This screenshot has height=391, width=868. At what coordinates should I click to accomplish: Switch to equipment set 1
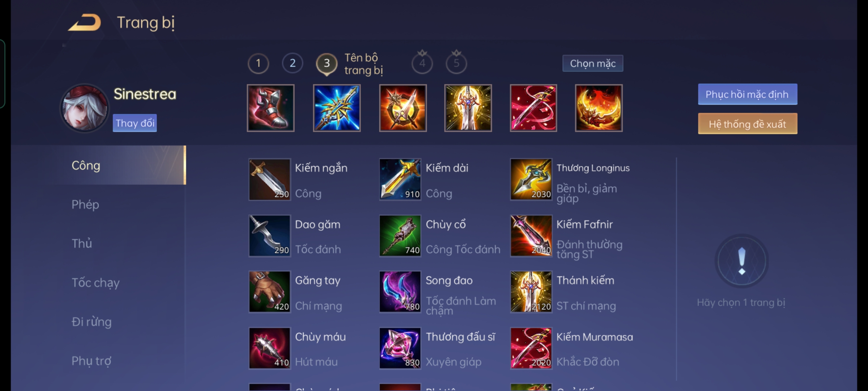pyautogui.click(x=258, y=63)
